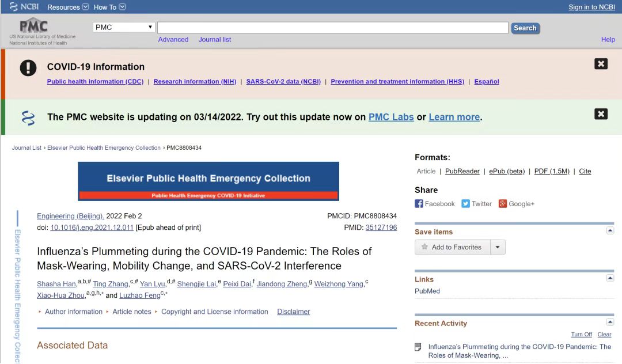Open the PDF (1.5M) format link
The width and height of the screenshot is (622, 364).
tap(551, 172)
